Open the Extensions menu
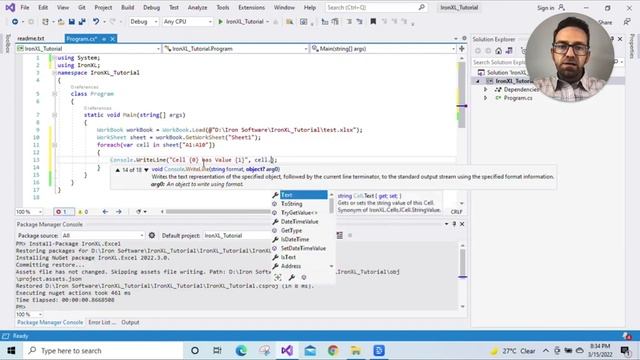This screenshot has width=640, height=360. 251,7
